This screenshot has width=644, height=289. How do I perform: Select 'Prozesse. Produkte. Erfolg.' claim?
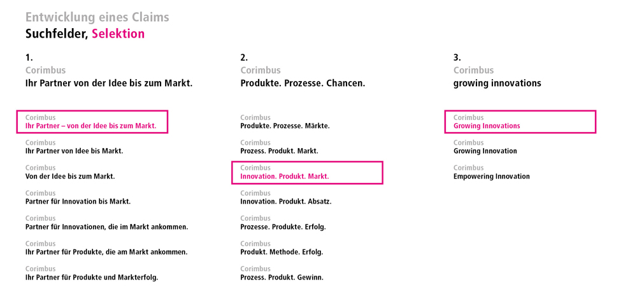coord(283,226)
